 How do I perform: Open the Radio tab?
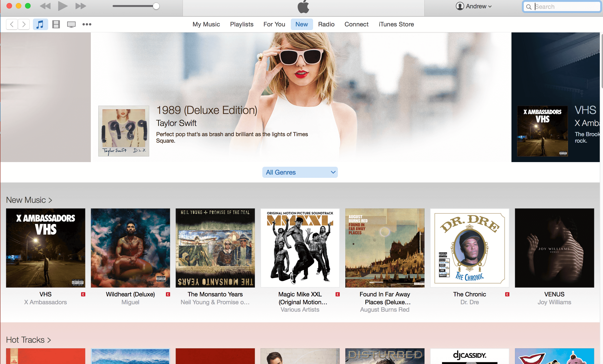click(326, 24)
